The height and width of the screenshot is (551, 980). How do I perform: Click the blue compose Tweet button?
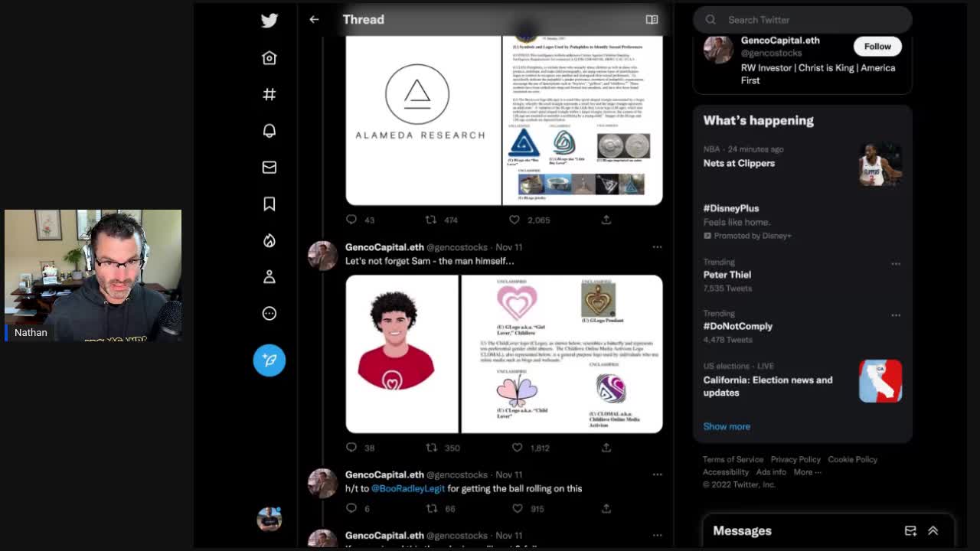(x=269, y=360)
